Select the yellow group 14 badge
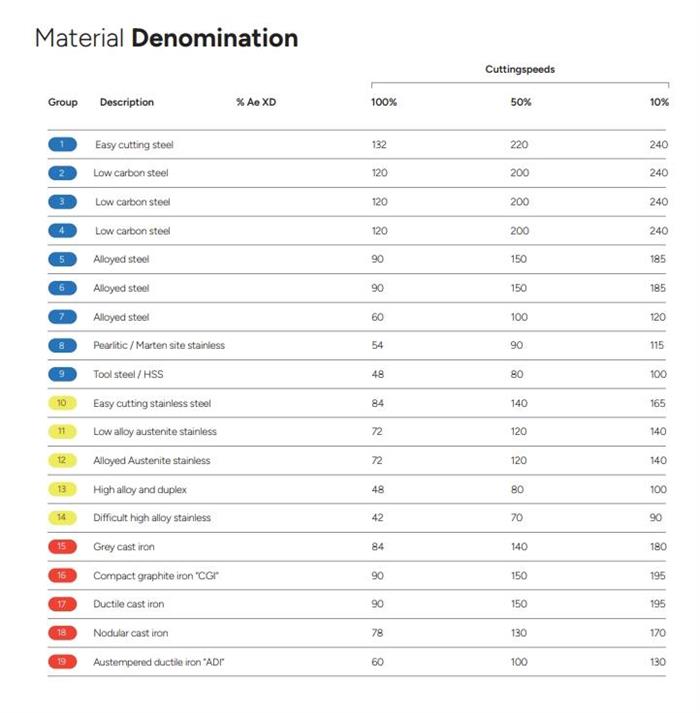Screen dimensions: 700x713 pos(62,518)
